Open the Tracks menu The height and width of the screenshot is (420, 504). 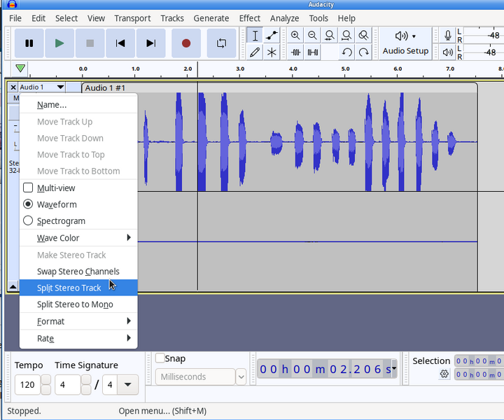click(x=172, y=18)
